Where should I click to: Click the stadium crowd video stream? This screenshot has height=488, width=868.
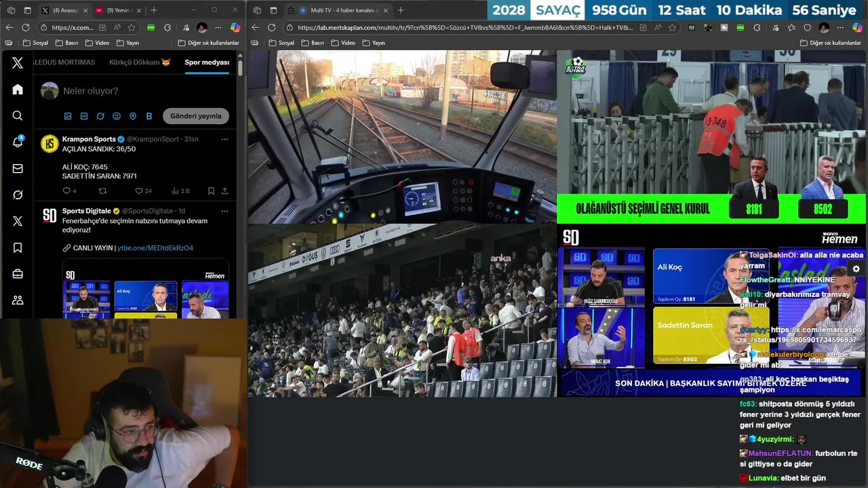click(x=402, y=310)
